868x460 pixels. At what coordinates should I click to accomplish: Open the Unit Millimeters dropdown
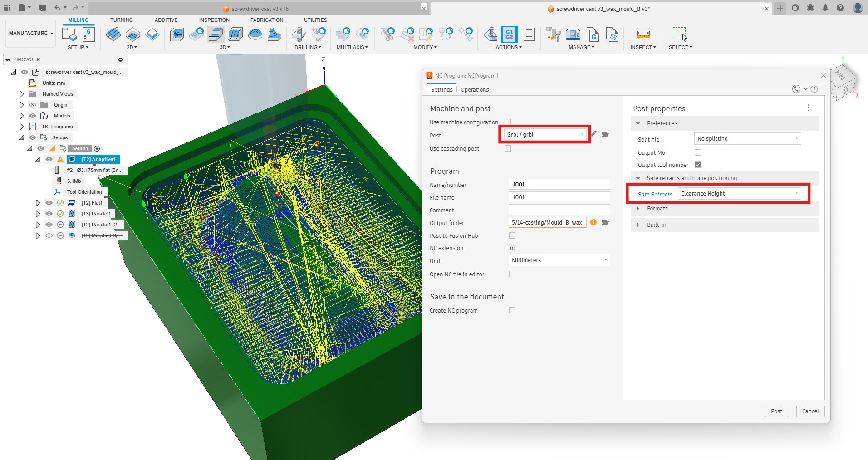pos(559,260)
